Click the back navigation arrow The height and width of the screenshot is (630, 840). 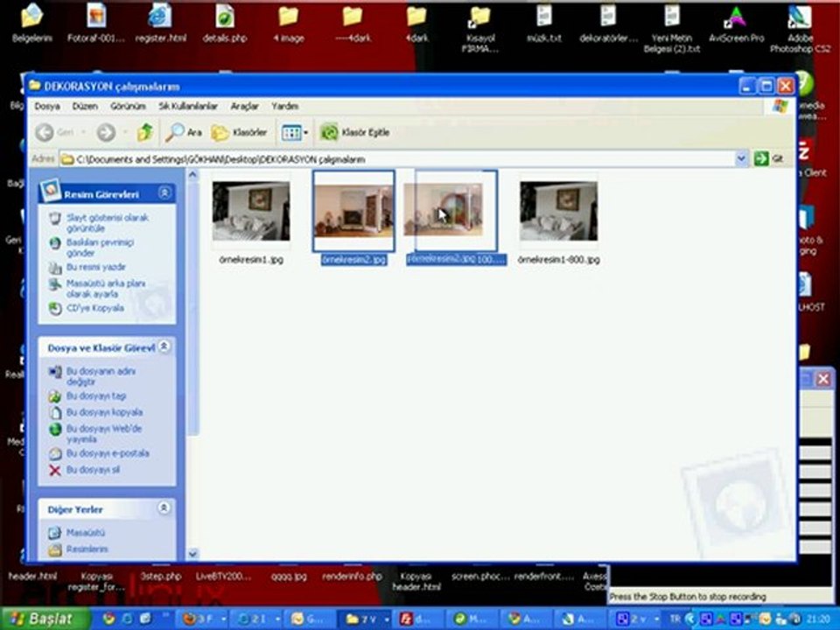point(45,132)
